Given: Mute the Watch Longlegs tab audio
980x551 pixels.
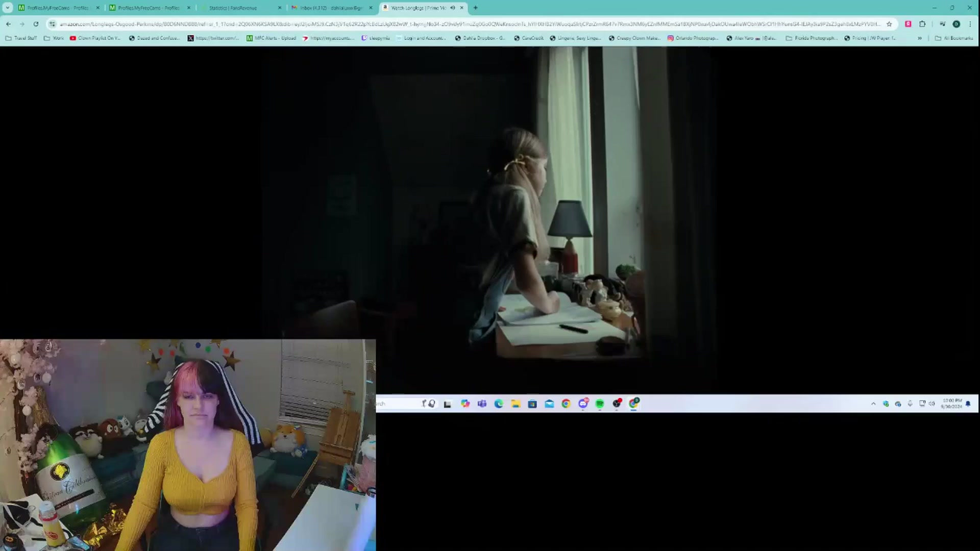Looking at the screenshot, I should 452,8.
